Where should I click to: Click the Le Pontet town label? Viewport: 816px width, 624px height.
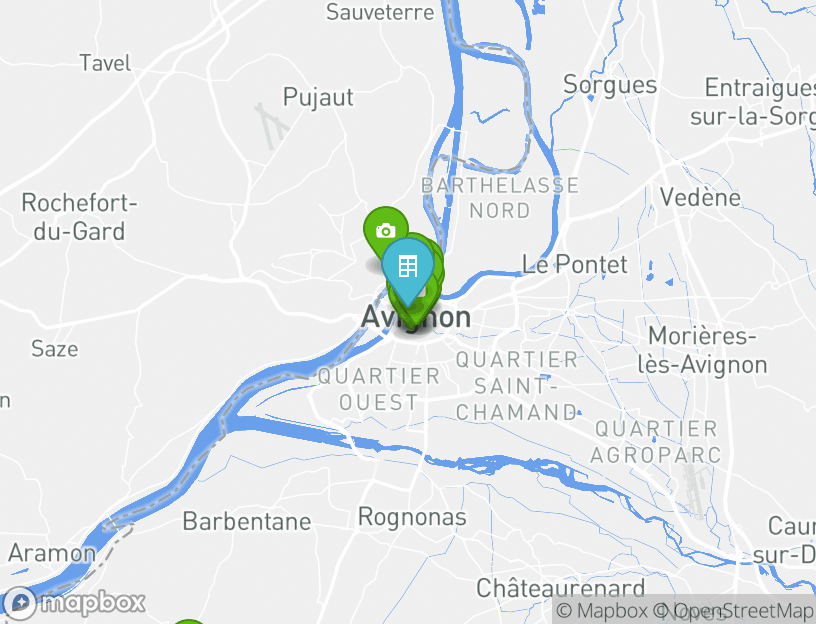pos(575,264)
